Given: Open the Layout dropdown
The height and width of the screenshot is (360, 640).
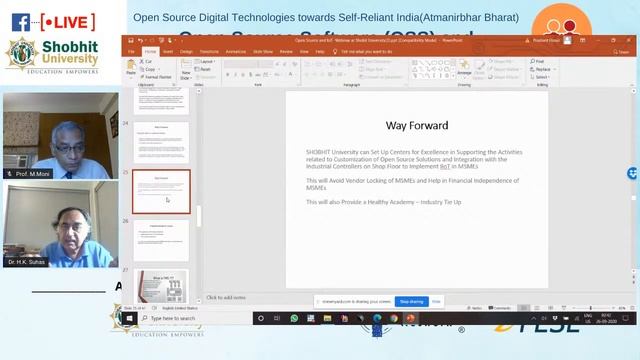Looking at the screenshot, I should [205, 62].
